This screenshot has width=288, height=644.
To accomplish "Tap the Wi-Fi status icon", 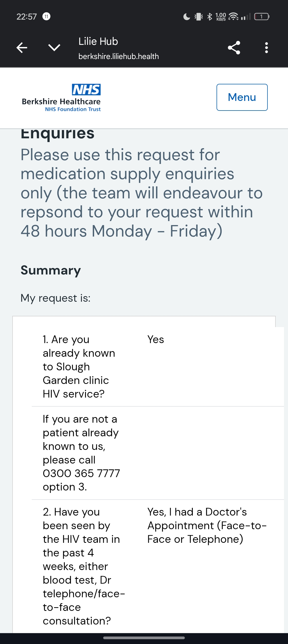I will [x=233, y=17].
